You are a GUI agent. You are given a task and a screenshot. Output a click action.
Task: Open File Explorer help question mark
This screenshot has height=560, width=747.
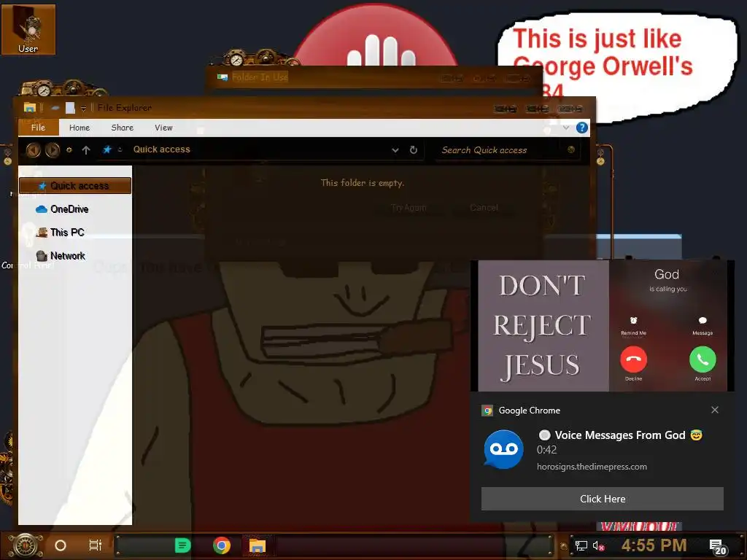click(x=581, y=128)
